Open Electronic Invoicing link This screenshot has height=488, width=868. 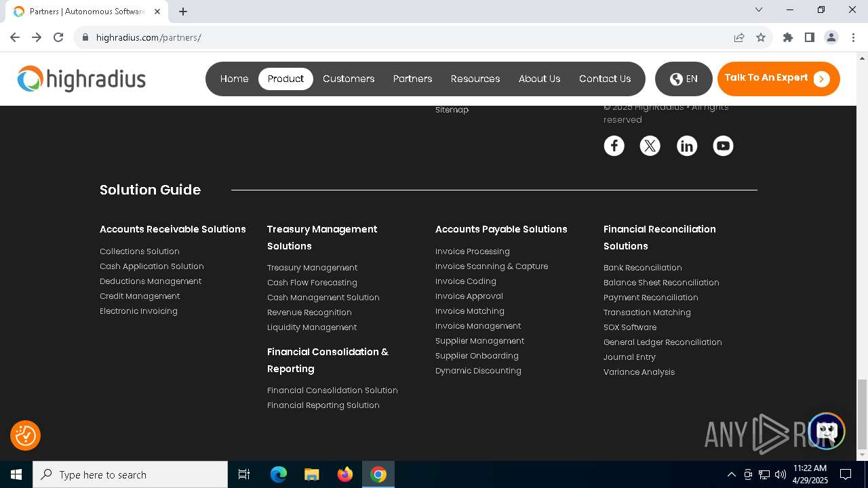138,311
